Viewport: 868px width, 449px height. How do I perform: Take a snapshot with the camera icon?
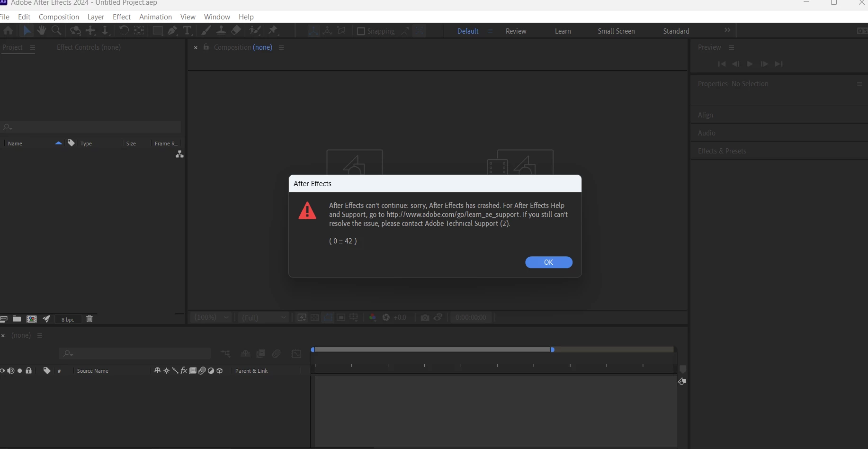click(x=425, y=317)
